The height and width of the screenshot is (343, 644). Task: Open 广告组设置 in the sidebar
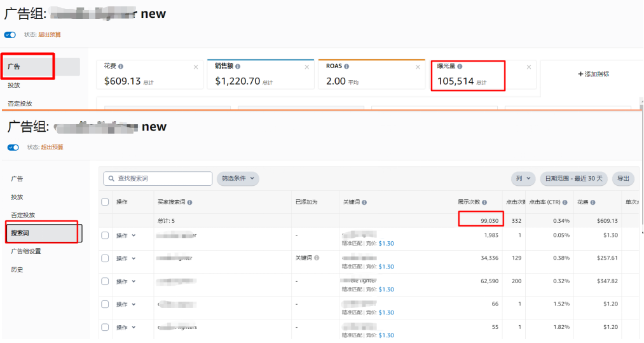pyautogui.click(x=25, y=251)
